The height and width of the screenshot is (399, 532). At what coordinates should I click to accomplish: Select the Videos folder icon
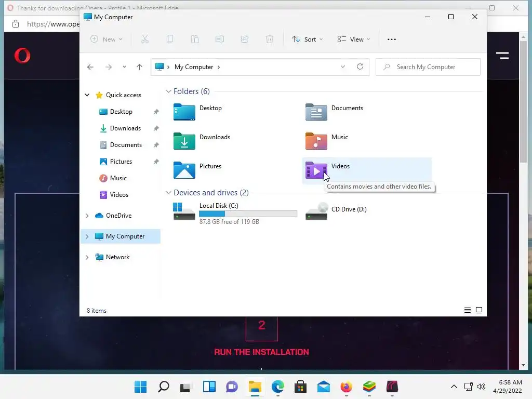tap(316, 170)
